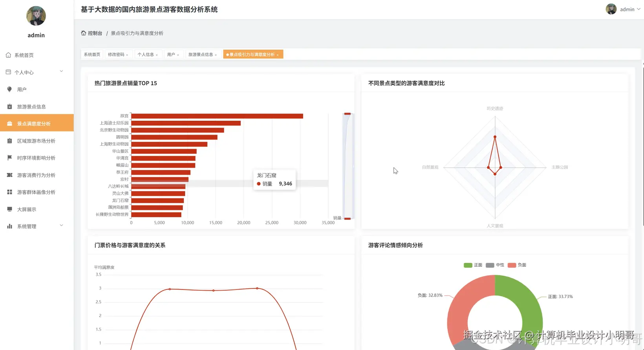Click the 景点吸引力与满意度分析 breadcrumb text
Viewport: 644px width, 350px height.
click(x=137, y=33)
